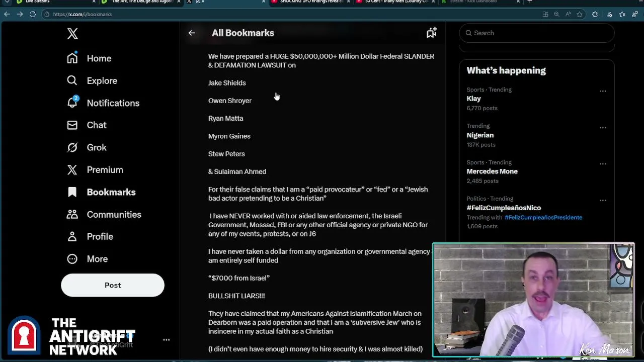This screenshot has width=644, height=362.
Task: Open the #FelizCumpleañosNico trend
Action: pos(504,208)
